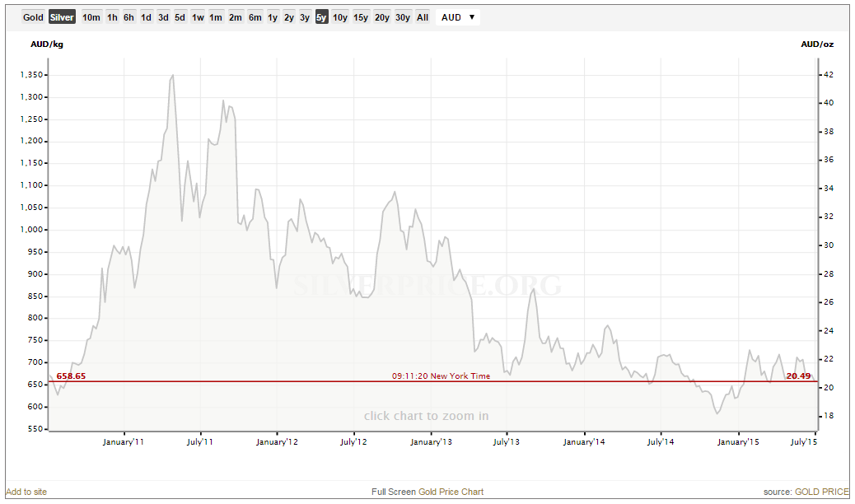855x504 pixels.
Task: Click the active 5y range button
Action: point(321,17)
